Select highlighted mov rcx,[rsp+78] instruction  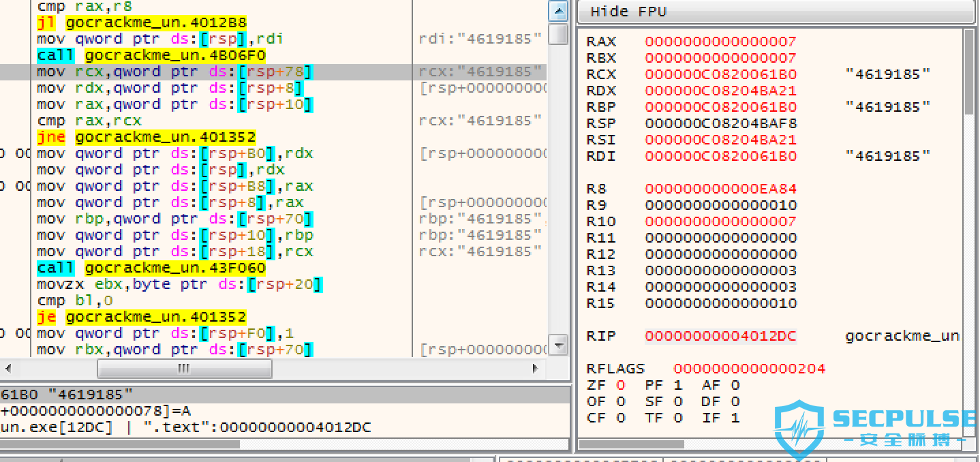[174, 72]
